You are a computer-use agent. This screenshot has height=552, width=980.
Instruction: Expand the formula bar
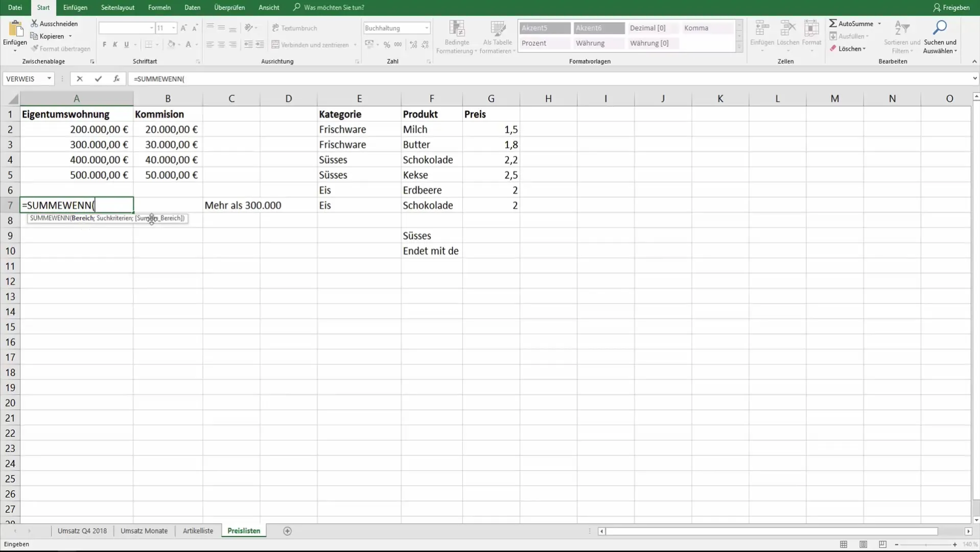point(974,79)
